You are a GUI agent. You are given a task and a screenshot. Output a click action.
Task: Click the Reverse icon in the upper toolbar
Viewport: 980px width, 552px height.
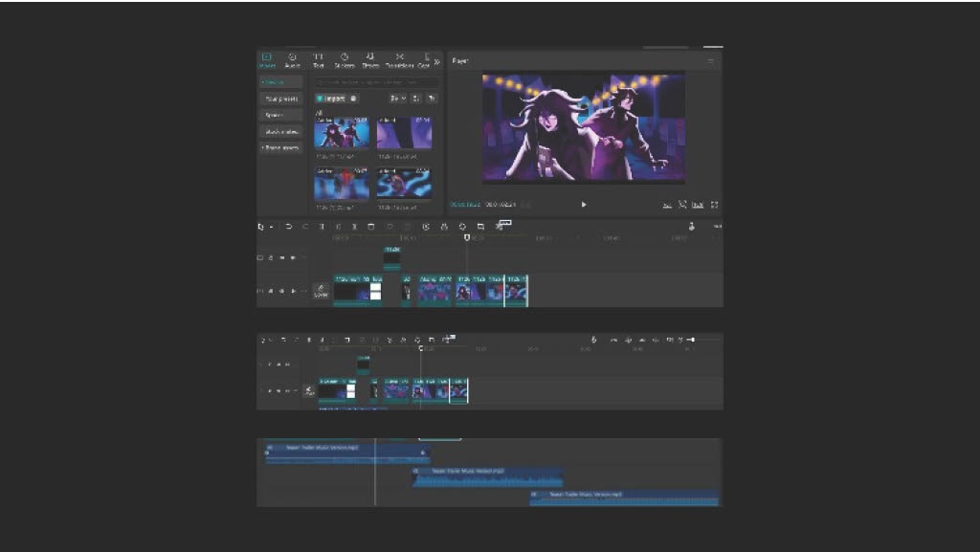[x=426, y=227]
